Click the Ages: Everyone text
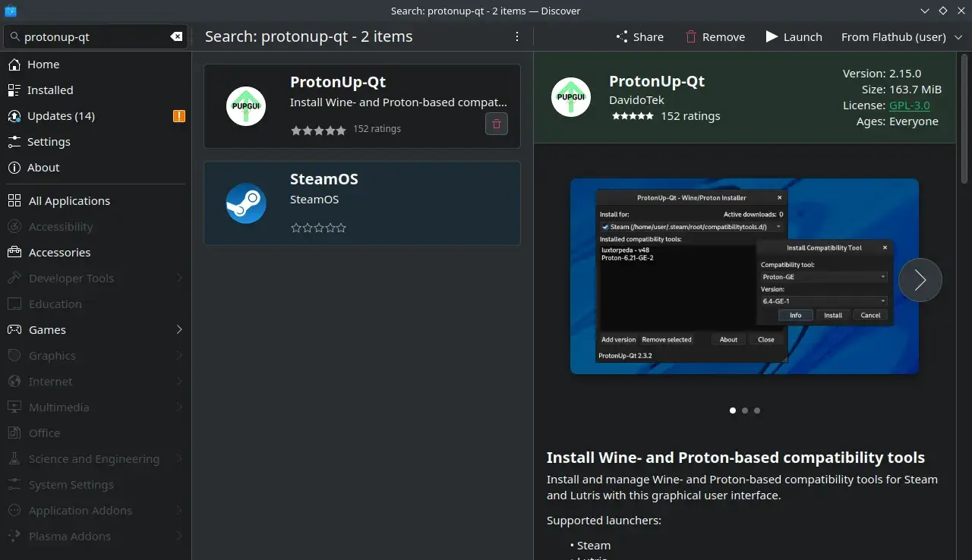This screenshot has height=560, width=972. tap(897, 121)
